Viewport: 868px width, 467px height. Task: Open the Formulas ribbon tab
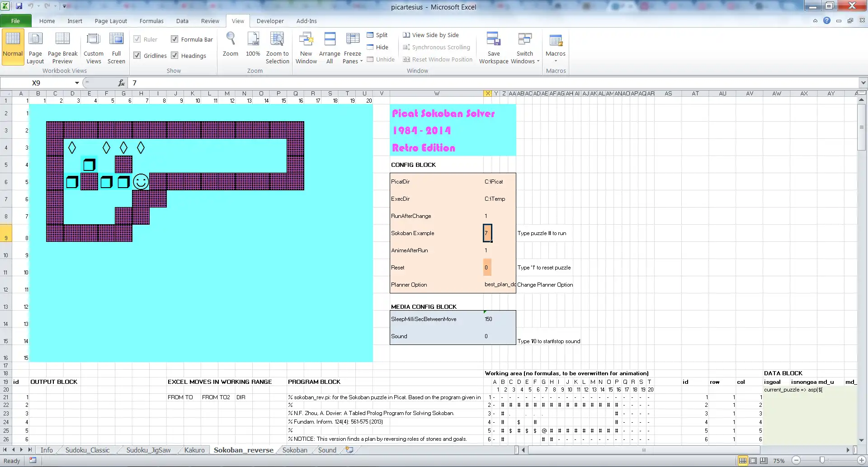click(151, 21)
